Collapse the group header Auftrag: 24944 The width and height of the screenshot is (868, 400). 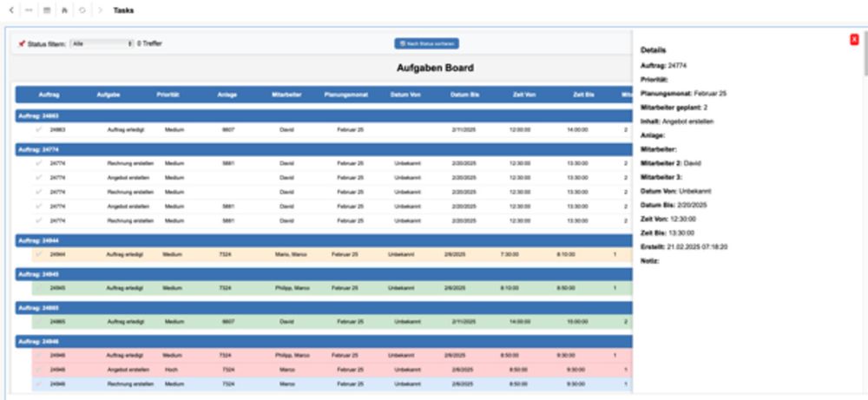pos(324,240)
